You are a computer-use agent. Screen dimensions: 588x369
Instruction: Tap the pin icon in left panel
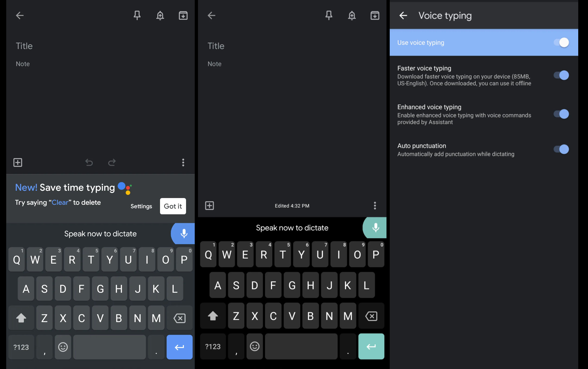pos(137,15)
